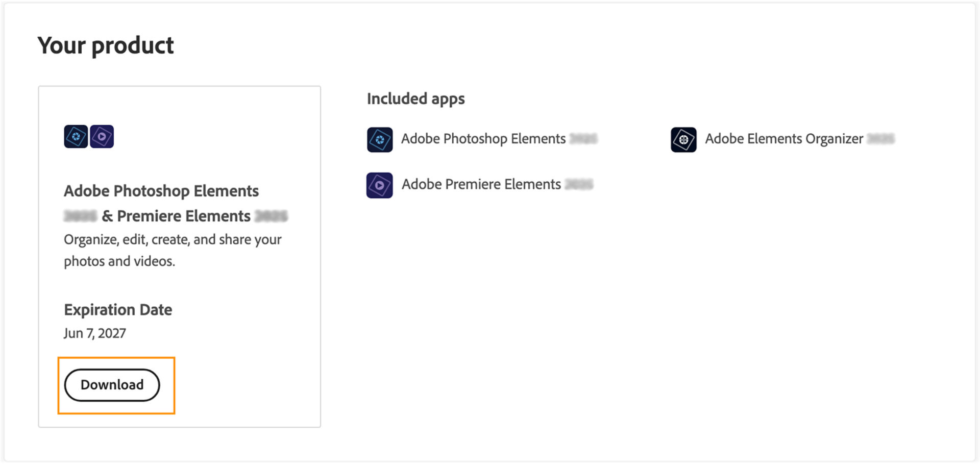Select the Adobe Premiere Elements app label
The width and height of the screenshot is (980, 464).
(x=481, y=184)
